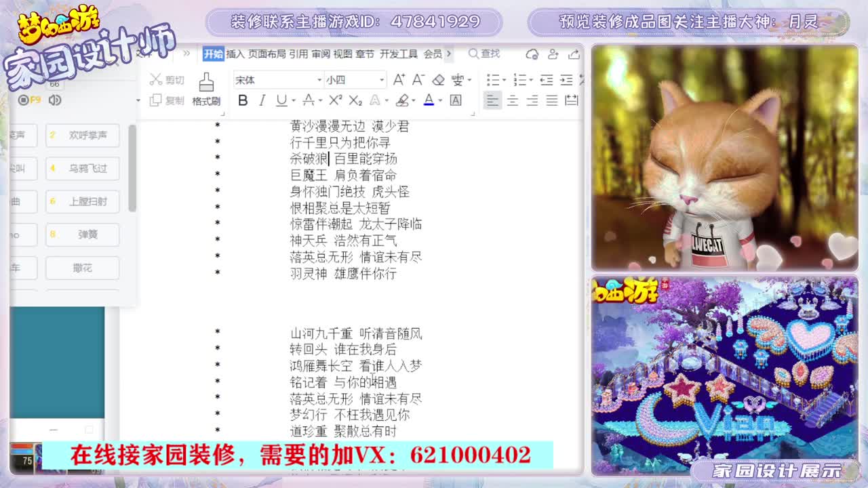The image size is (868, 488).
Task: Expand the text effects dropdown arrow
Action: (385, 101)
